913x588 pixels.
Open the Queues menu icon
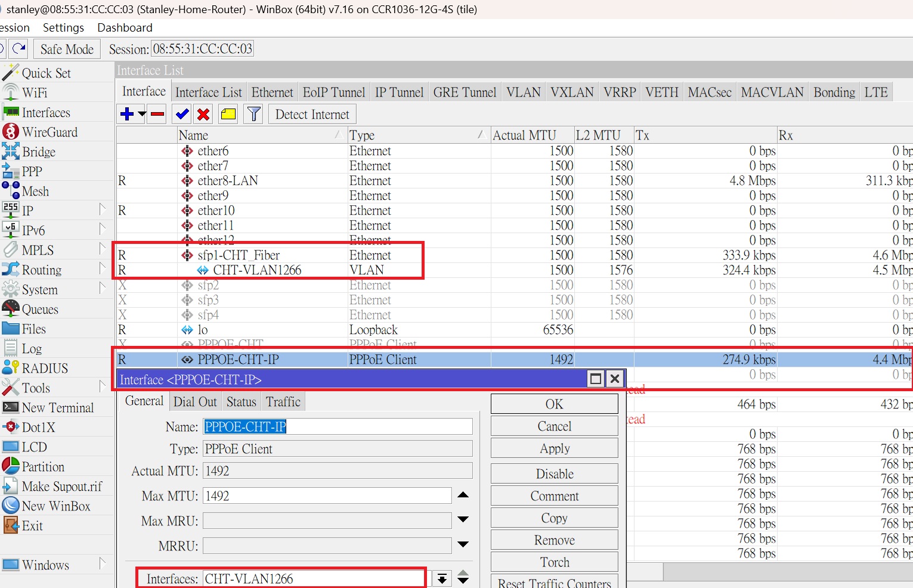[11, 309]
